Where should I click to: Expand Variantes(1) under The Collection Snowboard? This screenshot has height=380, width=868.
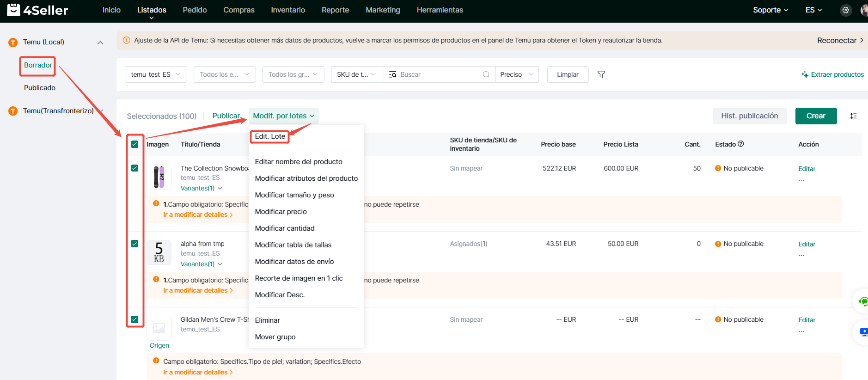tap(202, 188)
